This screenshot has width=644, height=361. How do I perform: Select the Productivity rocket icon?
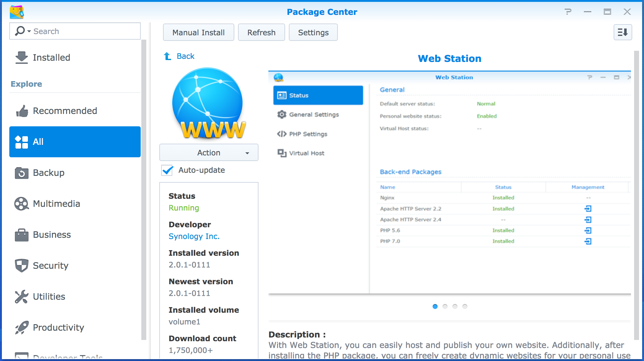point(21,328)
